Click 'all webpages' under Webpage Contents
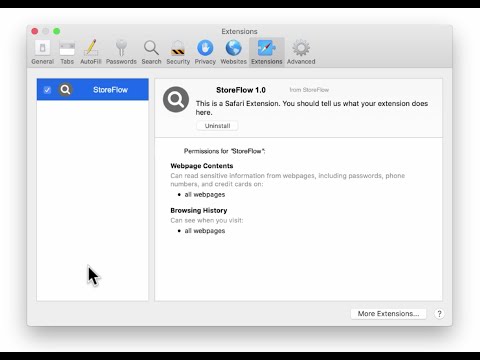480x360 pixels. 205,194
